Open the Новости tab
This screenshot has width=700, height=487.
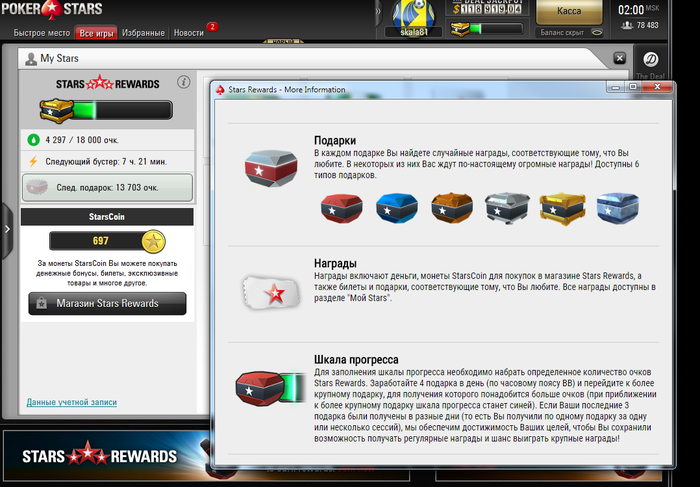coord(188,33)
